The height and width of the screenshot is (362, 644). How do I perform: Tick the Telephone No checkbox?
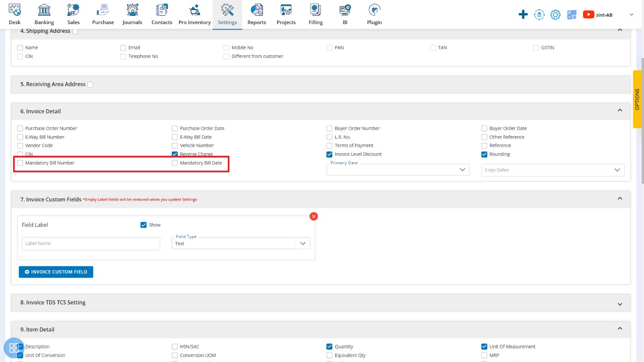[123, 57]
